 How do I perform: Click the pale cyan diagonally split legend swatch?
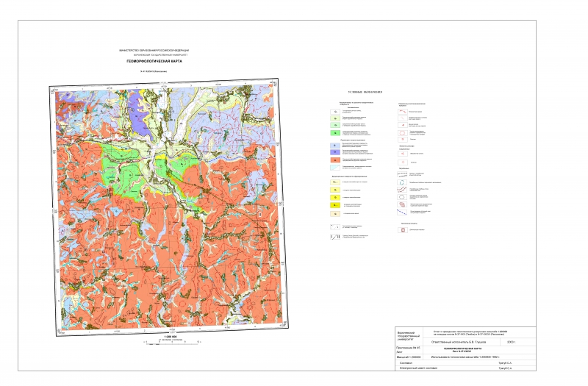[x=335, y=168]
